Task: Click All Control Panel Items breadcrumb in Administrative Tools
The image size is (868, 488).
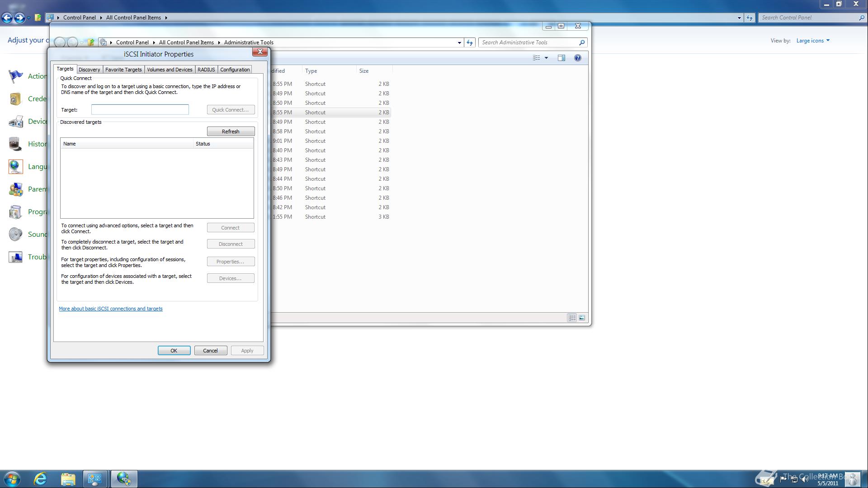Action: coord(186,42)
